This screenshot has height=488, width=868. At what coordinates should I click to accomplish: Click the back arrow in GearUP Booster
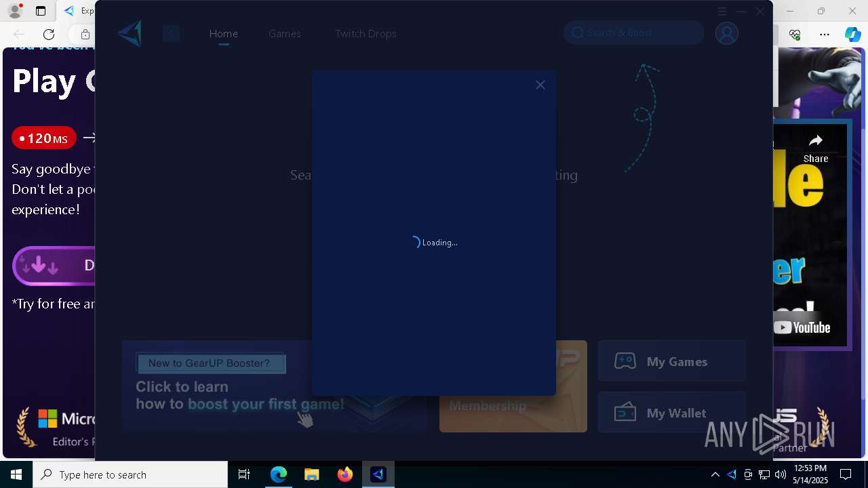171,33
